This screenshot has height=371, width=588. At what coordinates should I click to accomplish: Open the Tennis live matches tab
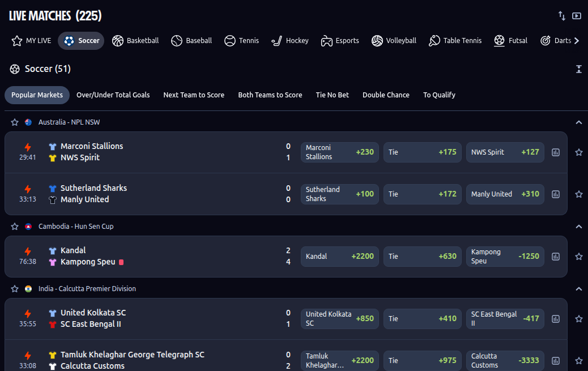point(241,41)
